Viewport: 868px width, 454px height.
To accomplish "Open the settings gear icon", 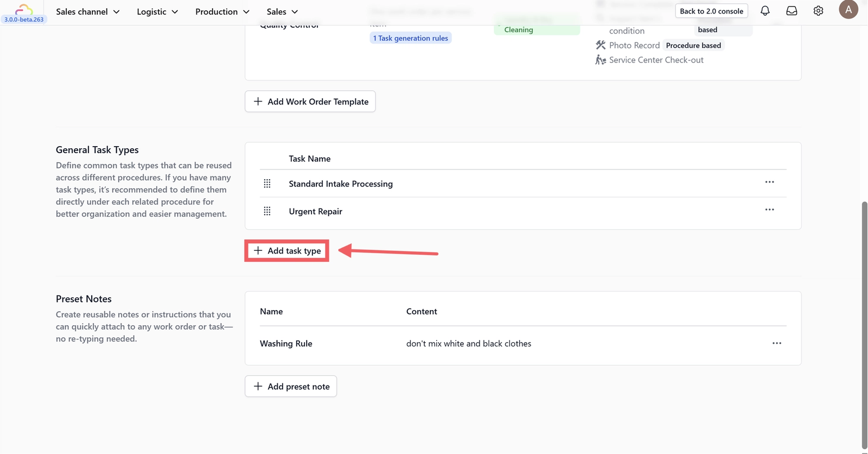I will click(818, 11).
